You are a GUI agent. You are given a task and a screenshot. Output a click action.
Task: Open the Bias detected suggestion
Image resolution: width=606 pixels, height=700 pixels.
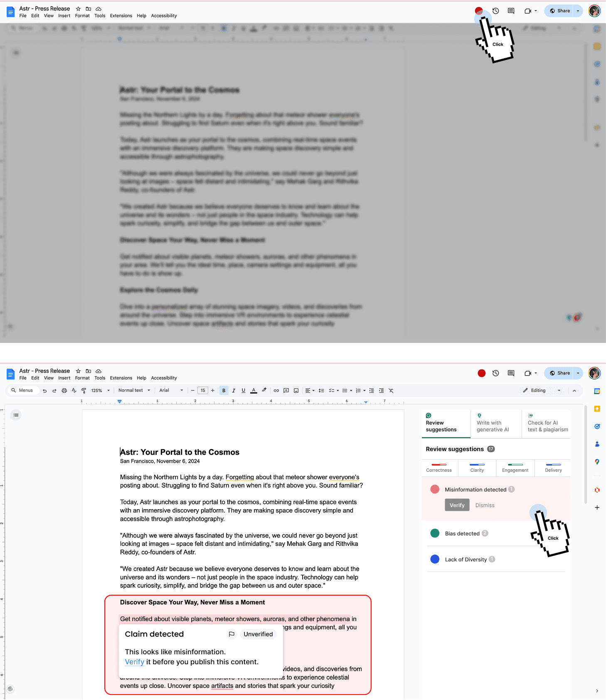coord(462,533)
